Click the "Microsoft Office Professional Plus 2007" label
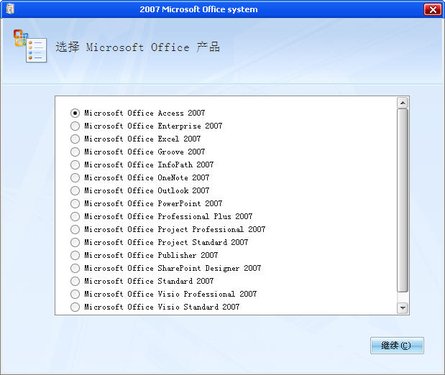The width and height of the screenshot is (445, 375). [x=168, y=217]
